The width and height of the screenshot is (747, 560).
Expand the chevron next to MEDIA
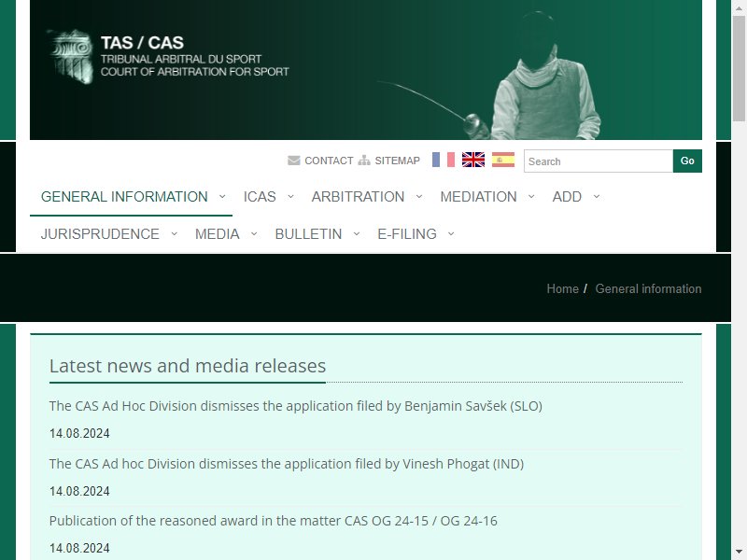[x=254, y=234]
